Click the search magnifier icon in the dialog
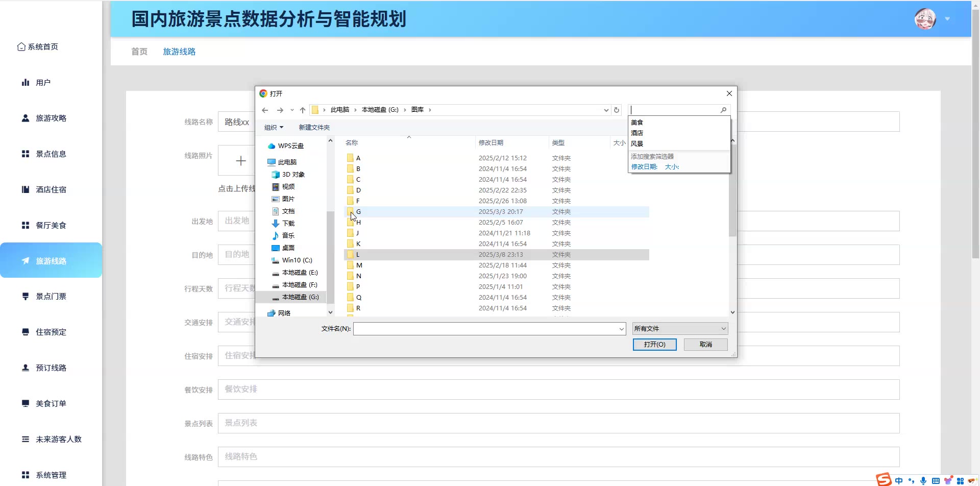 click(723, 110)
